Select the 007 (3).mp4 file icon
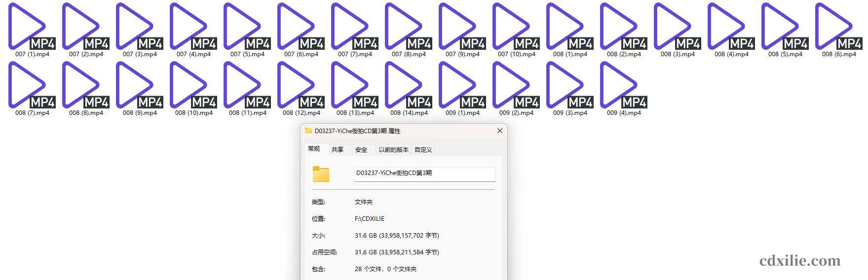 [x=140, y=27]
